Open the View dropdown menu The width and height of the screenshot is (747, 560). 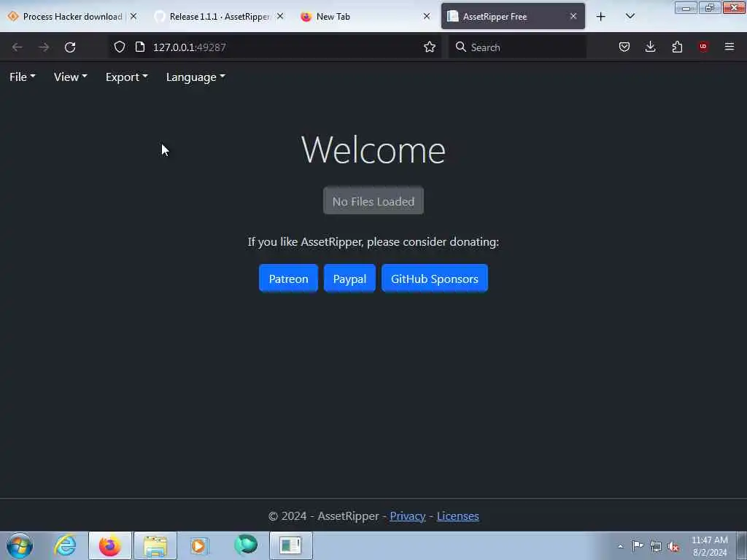click(71, 77)
